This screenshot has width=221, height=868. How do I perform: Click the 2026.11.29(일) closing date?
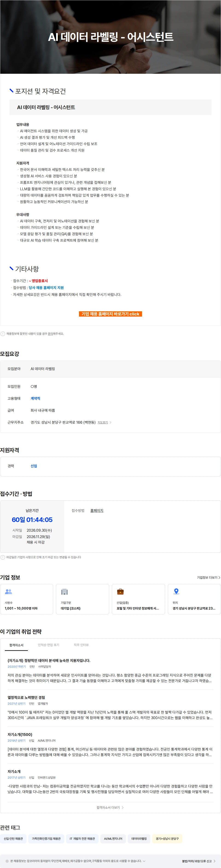pos(38,536)
